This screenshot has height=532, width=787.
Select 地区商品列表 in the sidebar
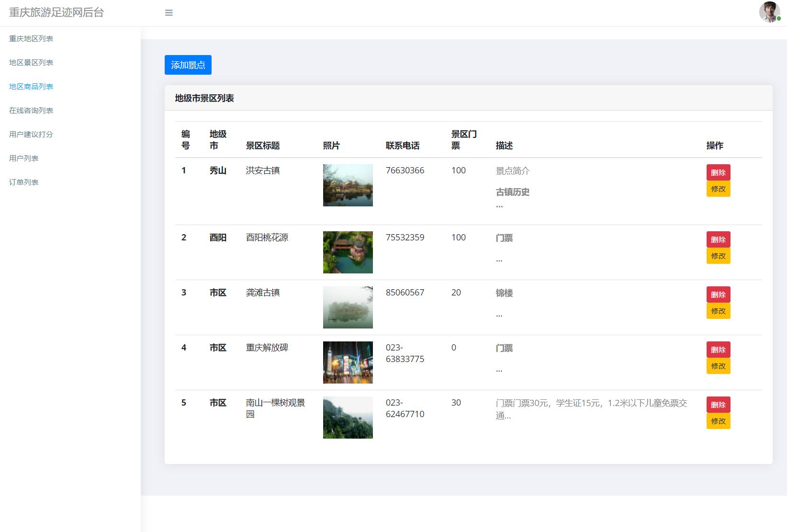click(x=31, y=86)
